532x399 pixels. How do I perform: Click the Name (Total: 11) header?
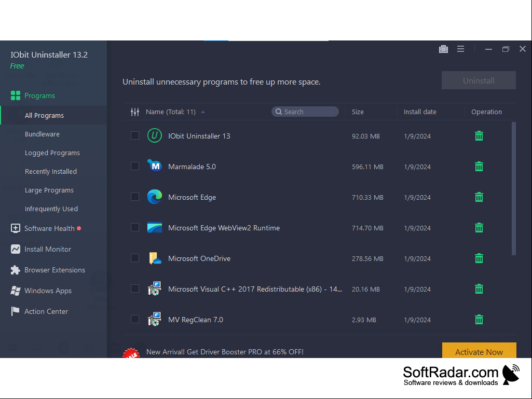point(171,112)
